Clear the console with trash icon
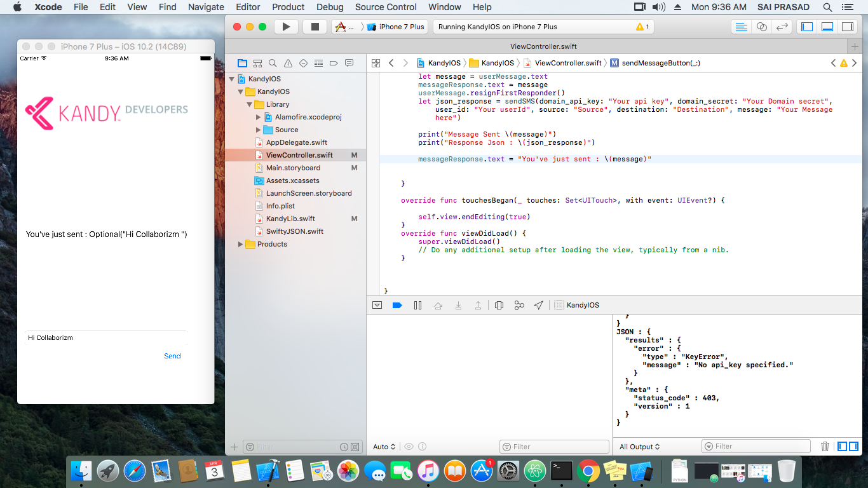Screen dimensions: 868x488 pos(825,447)
